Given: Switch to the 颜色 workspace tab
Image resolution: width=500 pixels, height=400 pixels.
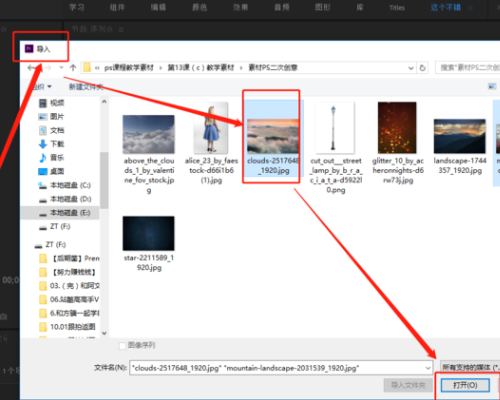Looking at the screenshot, I should point(200,7).
